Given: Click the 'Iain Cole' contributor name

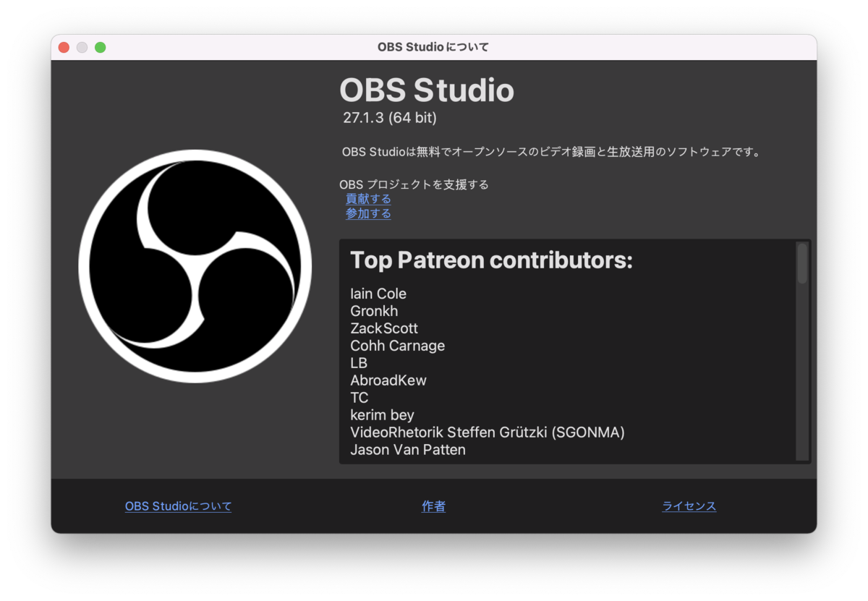Looking at the screenshot, I should pyautogui.click(x=378, y=294).
